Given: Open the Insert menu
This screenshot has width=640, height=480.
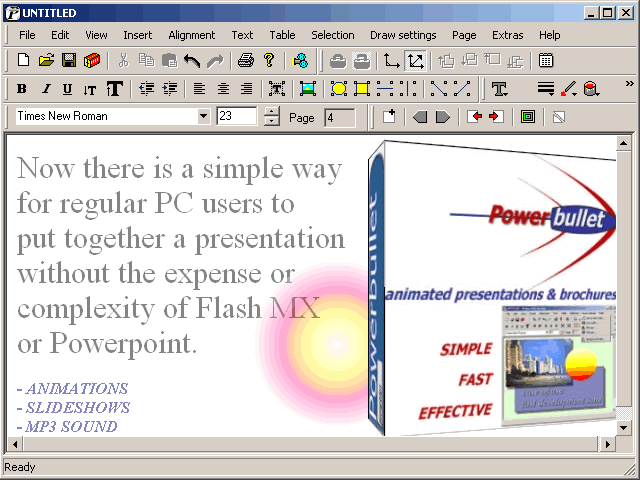Looking at the screenshot, I should tap(138, 35).
